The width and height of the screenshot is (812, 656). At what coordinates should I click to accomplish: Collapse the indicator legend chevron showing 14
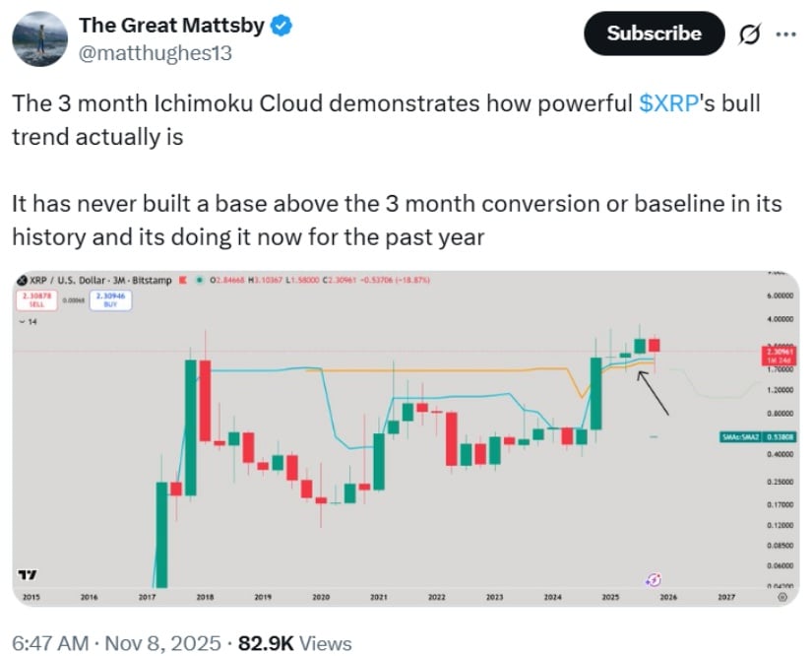coord(22,322)
